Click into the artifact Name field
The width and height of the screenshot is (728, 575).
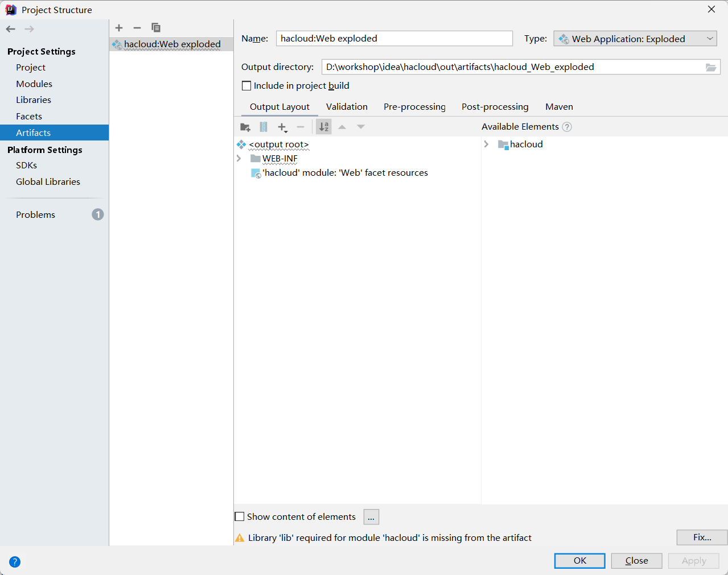[x=394, y=39]
